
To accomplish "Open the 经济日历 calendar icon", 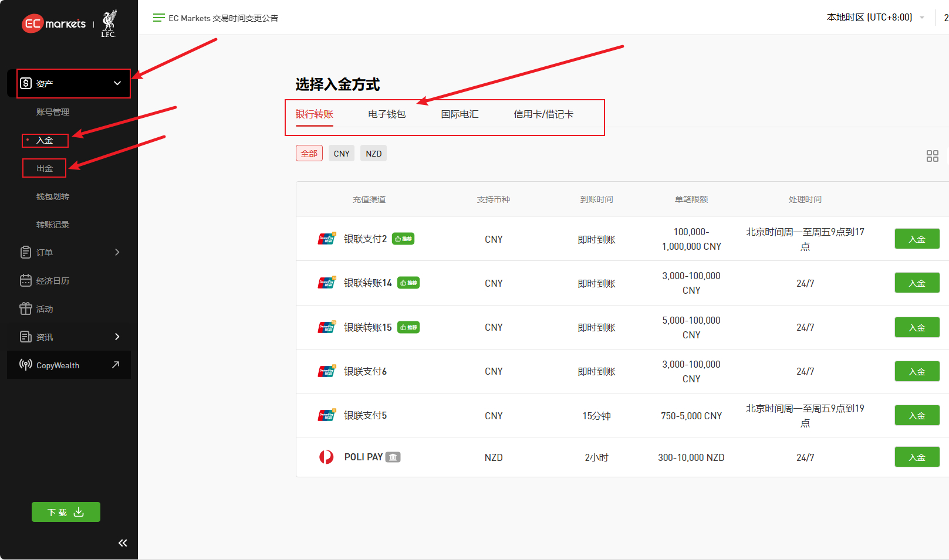I will (25, 280).
